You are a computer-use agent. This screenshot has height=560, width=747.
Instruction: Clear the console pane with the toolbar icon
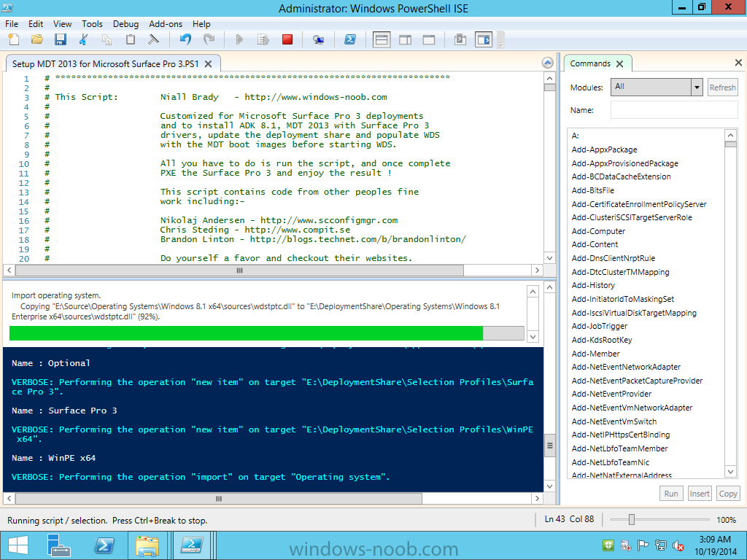[153, 39]
